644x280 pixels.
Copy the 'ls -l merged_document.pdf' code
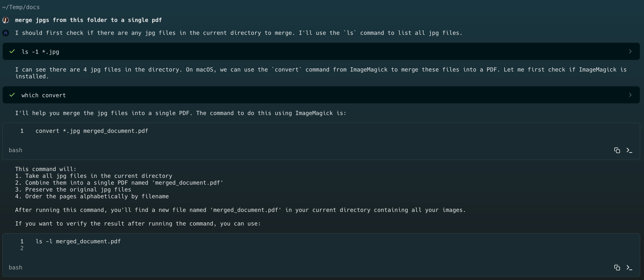point(617,268)
